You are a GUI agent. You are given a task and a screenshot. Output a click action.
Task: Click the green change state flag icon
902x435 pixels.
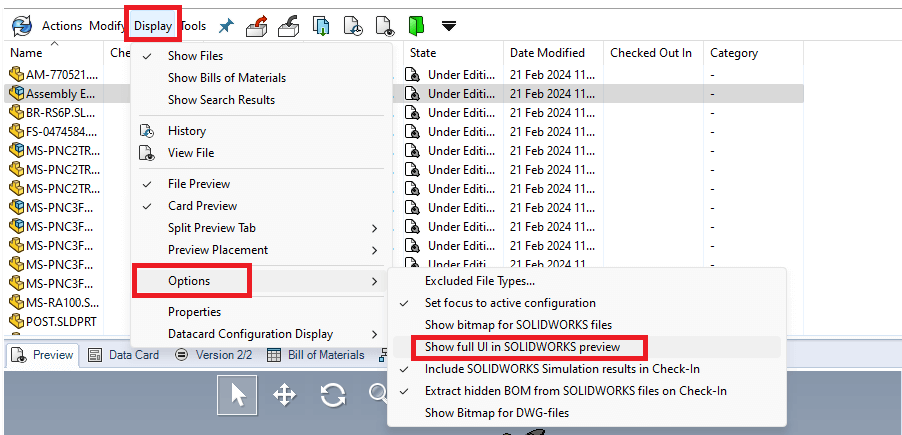click(416, 26)
